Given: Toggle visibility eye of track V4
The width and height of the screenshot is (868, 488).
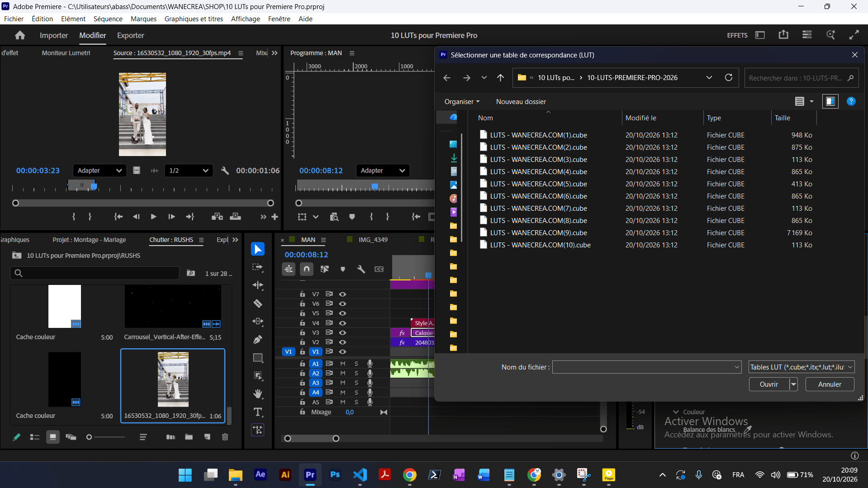Looking at the screenshot, I should click(342, 323).
